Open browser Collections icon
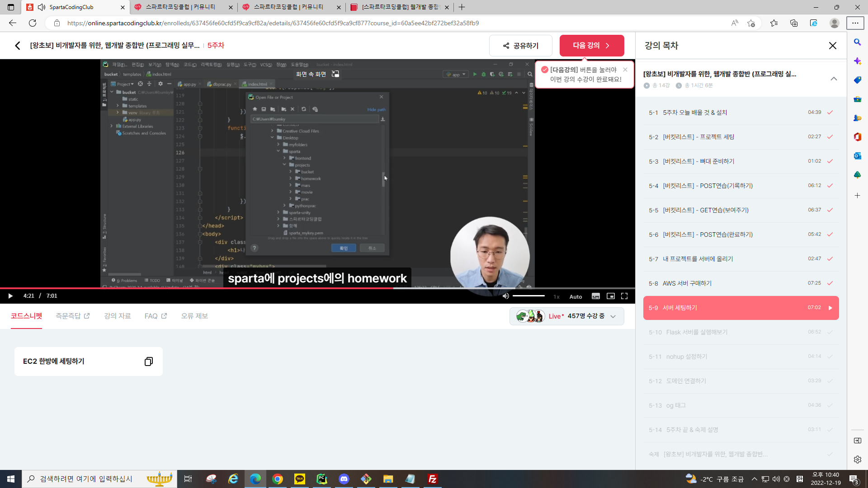 pos(794,23)
